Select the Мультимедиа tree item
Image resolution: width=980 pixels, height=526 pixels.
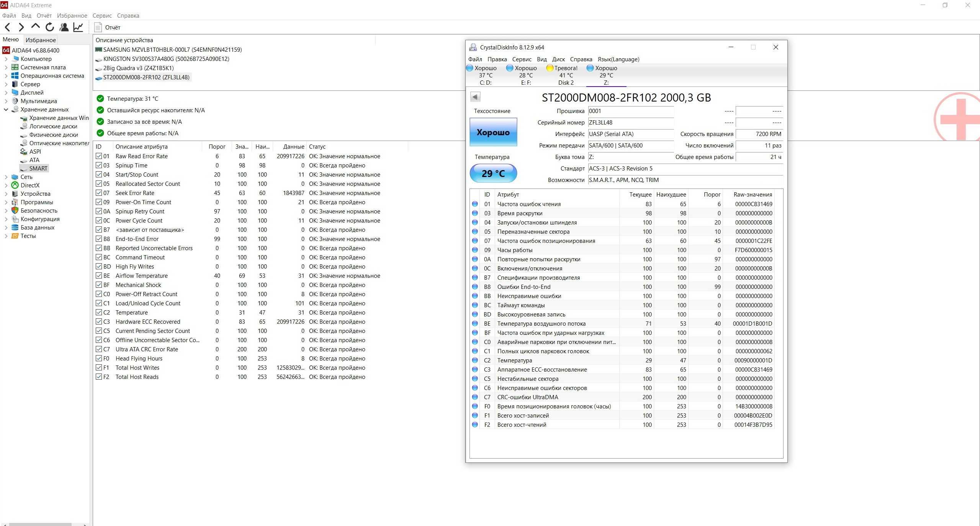[x=39, y=101]
